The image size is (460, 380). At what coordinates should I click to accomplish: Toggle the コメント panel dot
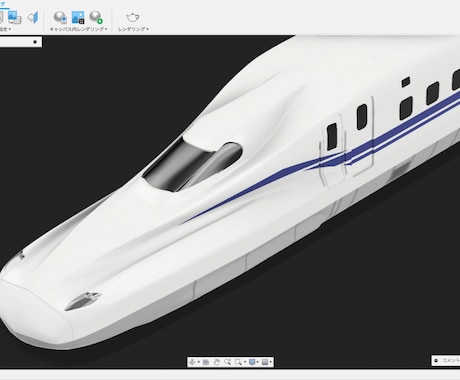click(x=436, y=360)
